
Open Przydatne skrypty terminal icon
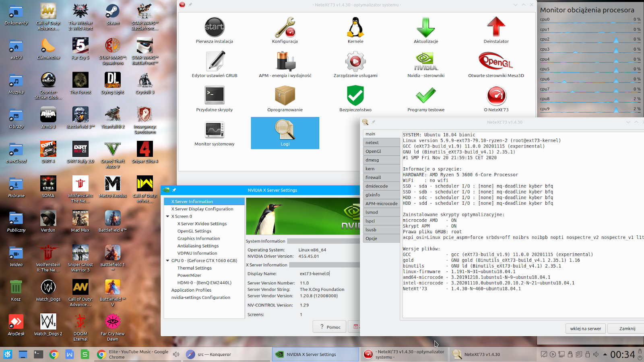215,96
